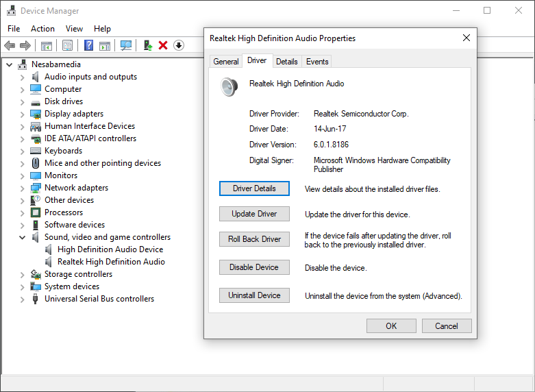This screenshot has width=535, height=392.
Task: Open the View menu
Action: click(74, 29)
